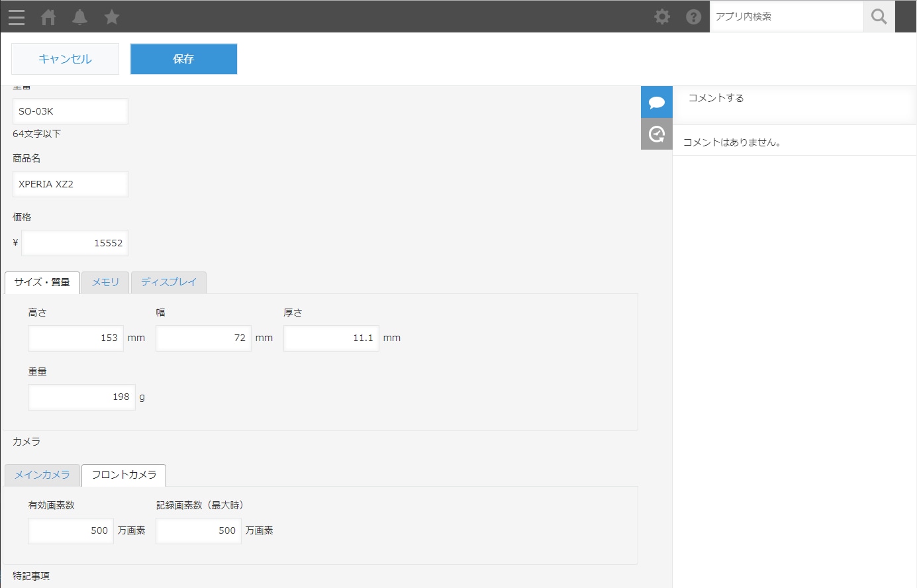Image resolution: width=917 pixels, height=588 pixels.
Task: Click the 保存 button
Action: coord(183,59)
